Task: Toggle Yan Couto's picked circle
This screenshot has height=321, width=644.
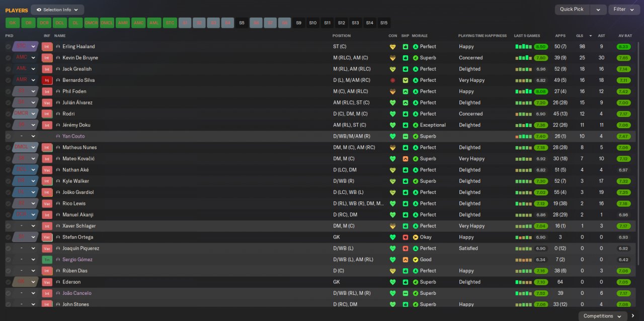Action: (x=8, y=136)
